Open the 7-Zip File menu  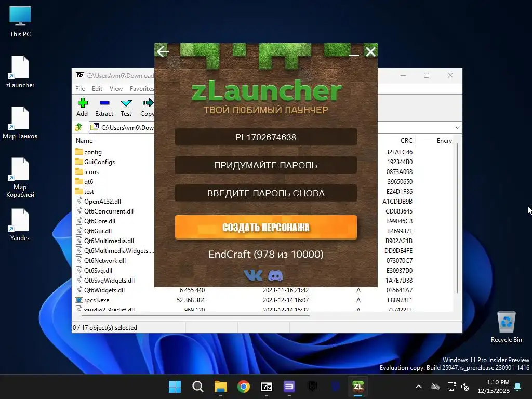pos(80,88)
